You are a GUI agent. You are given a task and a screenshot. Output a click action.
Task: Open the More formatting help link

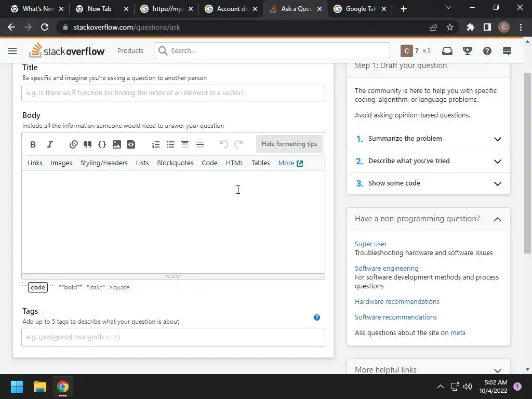click(x=290, y=163)
